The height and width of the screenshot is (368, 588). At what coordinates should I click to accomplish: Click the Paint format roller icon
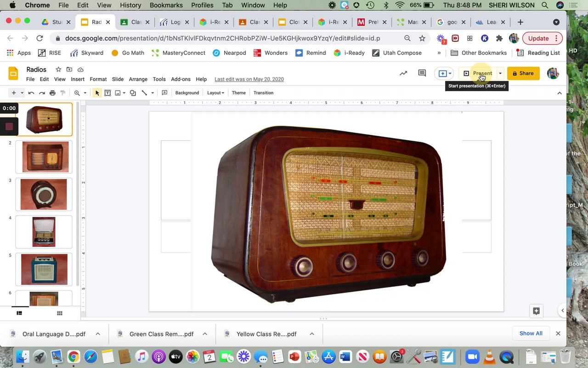coord(63,93)
